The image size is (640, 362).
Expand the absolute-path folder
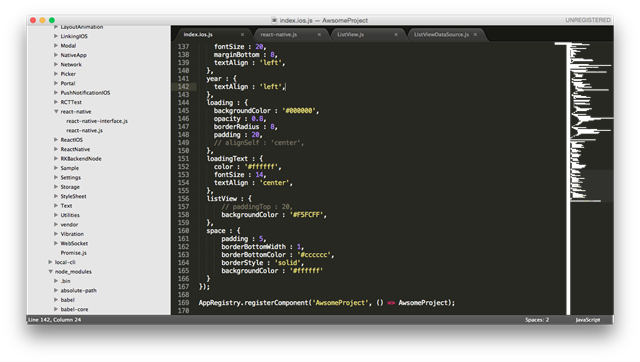[56, 290]
